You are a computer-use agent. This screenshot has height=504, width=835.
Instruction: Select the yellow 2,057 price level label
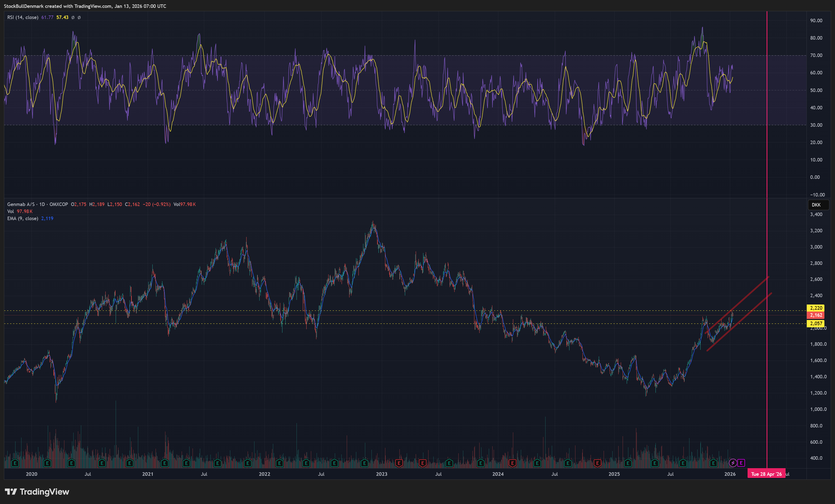pyautogui.click(x=816, y=324)
